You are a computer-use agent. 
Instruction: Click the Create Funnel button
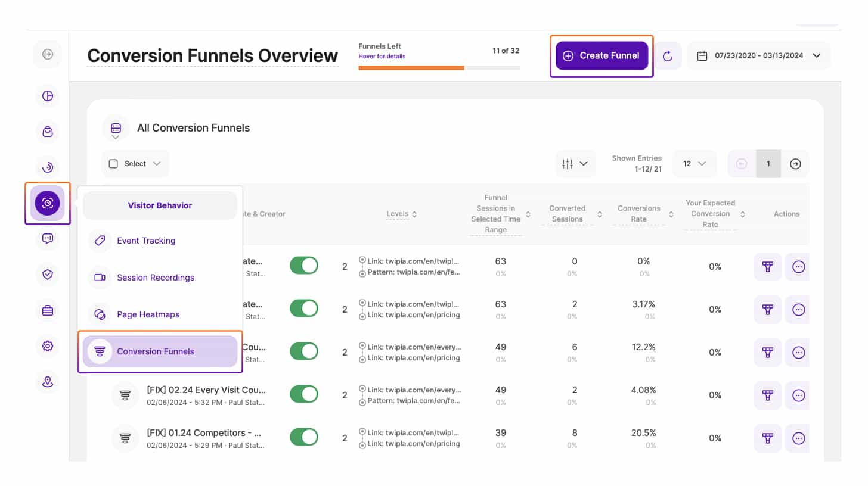tap(602, 56)
